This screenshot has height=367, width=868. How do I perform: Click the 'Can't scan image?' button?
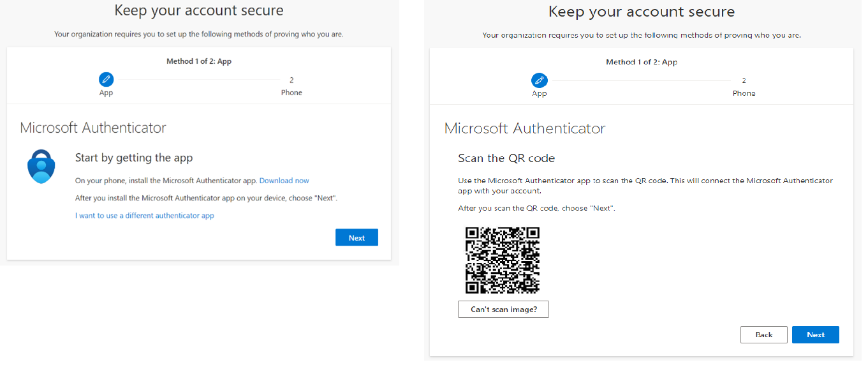(503, 310)
